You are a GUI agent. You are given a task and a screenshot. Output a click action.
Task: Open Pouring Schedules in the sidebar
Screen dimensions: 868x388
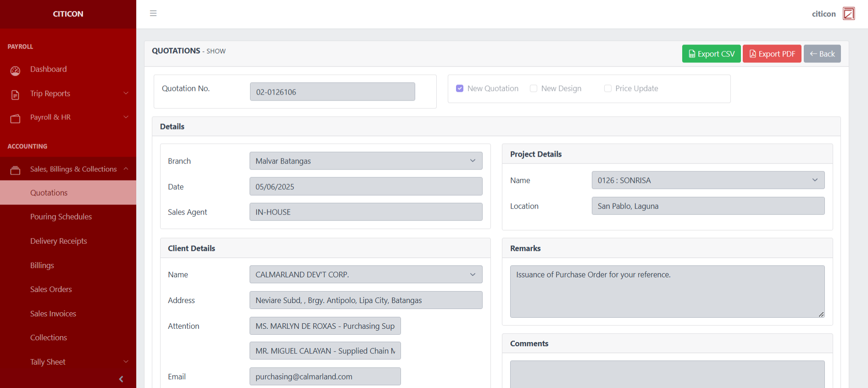[61, 217]
